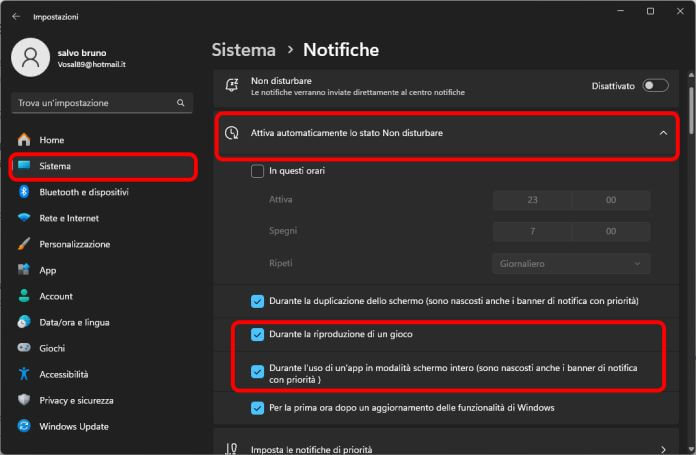The height and width of the screenshot is (455, 696).
Task: Click the scrollbar down arrow
Action: tap(691, 449)
